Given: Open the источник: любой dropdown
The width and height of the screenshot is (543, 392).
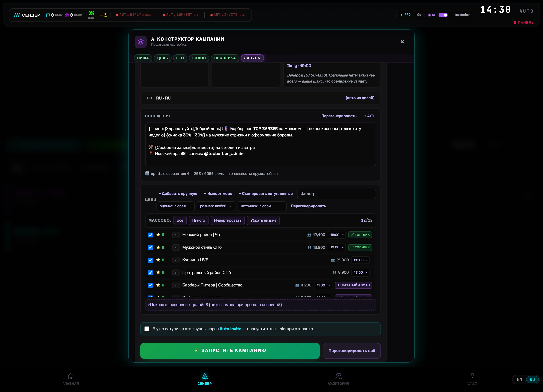Looking at the screenshot, I should click(262, 206).
